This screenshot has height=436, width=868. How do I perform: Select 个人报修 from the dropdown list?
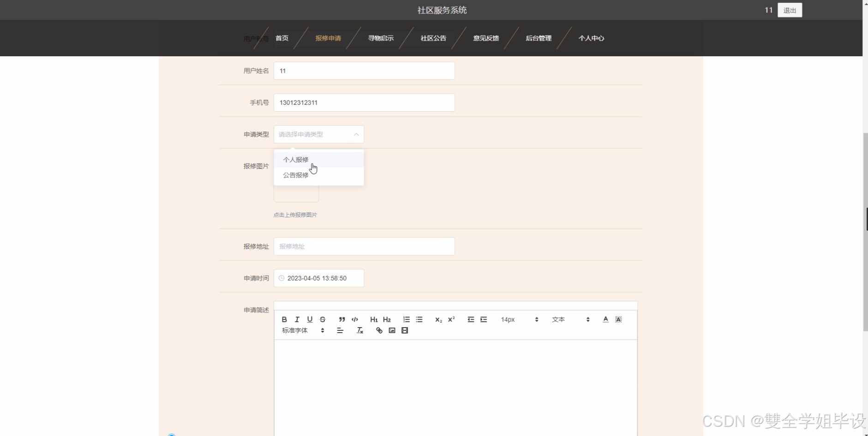[x=295, y=159]
